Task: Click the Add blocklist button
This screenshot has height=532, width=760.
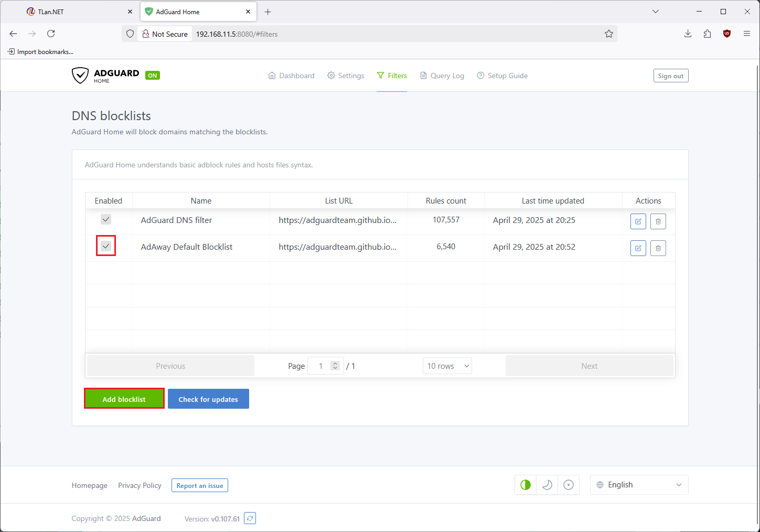Action: coord(124,399)
